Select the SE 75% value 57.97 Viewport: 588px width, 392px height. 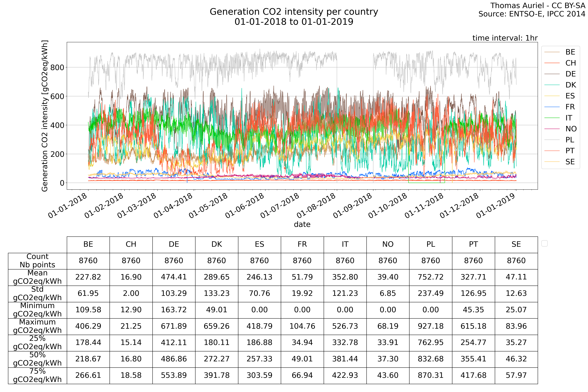[x=516, y=375]
